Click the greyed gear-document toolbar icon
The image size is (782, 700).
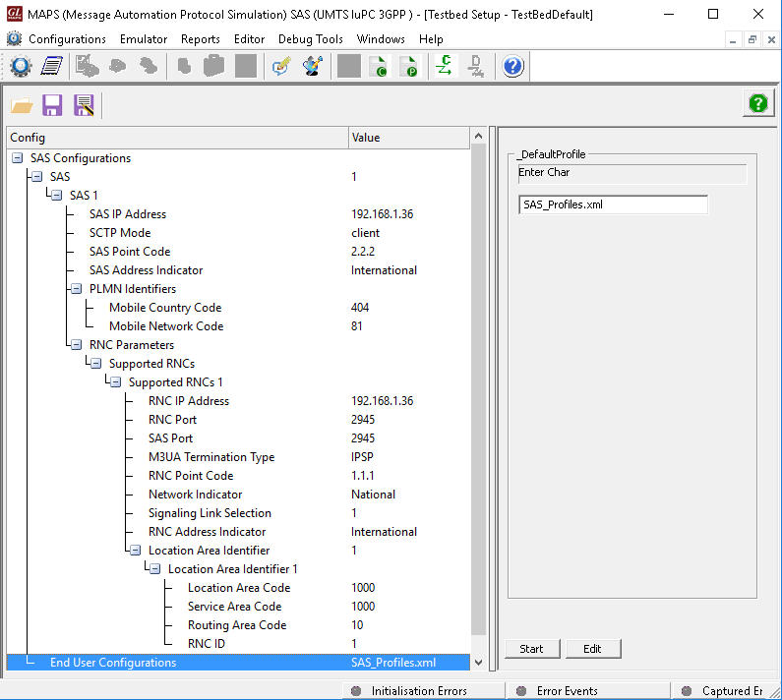tap(87, 66)
